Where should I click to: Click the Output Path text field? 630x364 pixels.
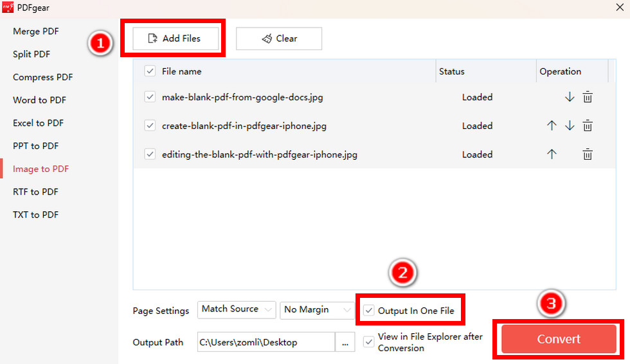[266, 342]
